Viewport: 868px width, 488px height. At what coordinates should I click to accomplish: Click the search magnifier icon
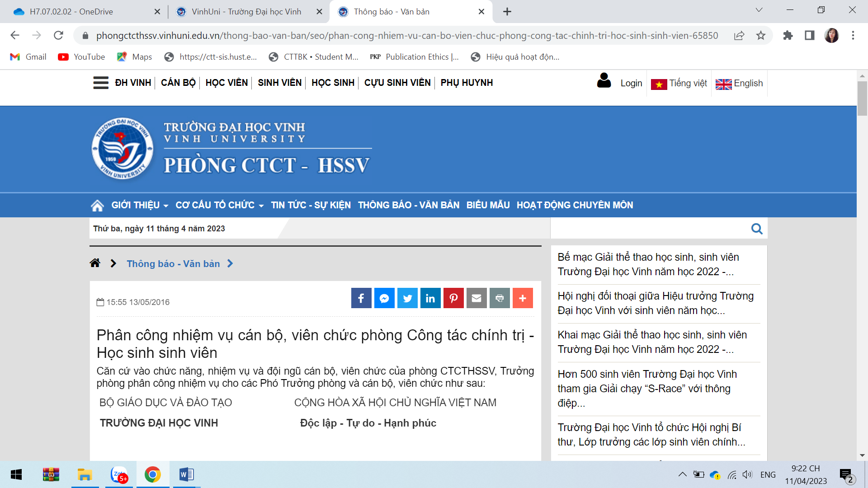point(757,229)
